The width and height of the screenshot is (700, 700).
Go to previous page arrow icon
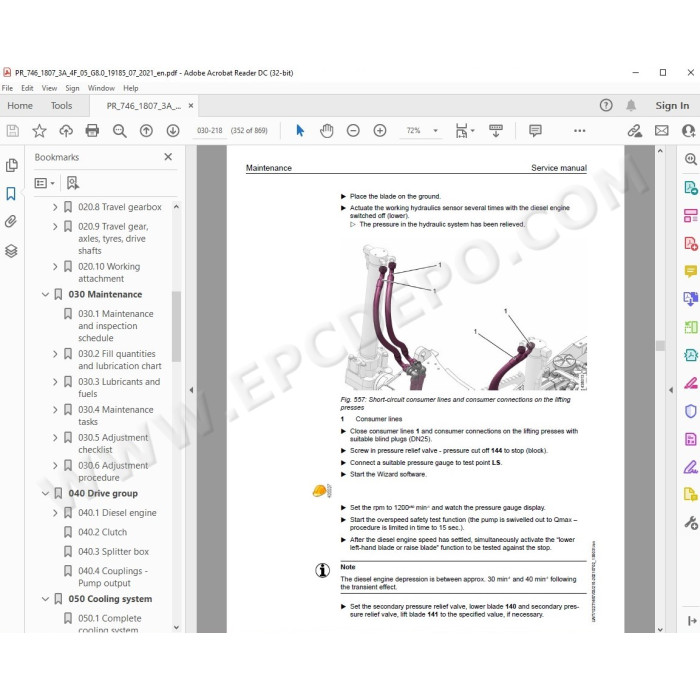pyautogui.click(x=146, y=130)
